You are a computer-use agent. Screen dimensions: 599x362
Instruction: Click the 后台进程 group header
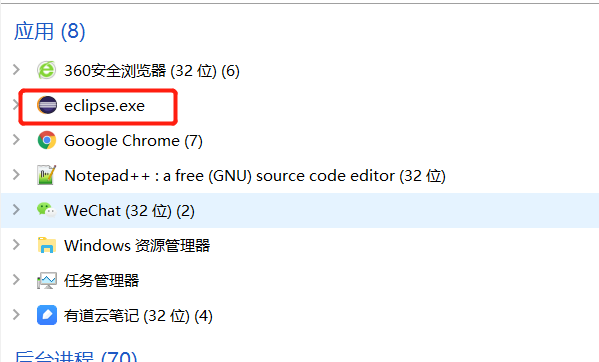coord(76,356)
